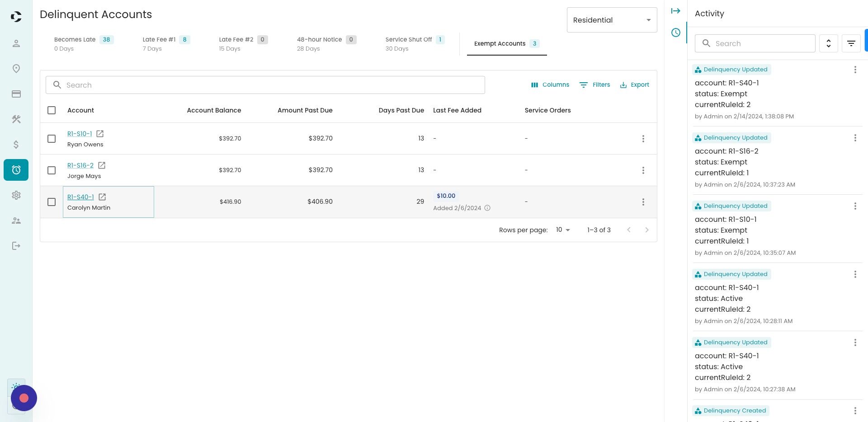Open the delinquency alarm clock sidebar icon
The width and height of the screenshot is (868, 422).
(16, 170)
